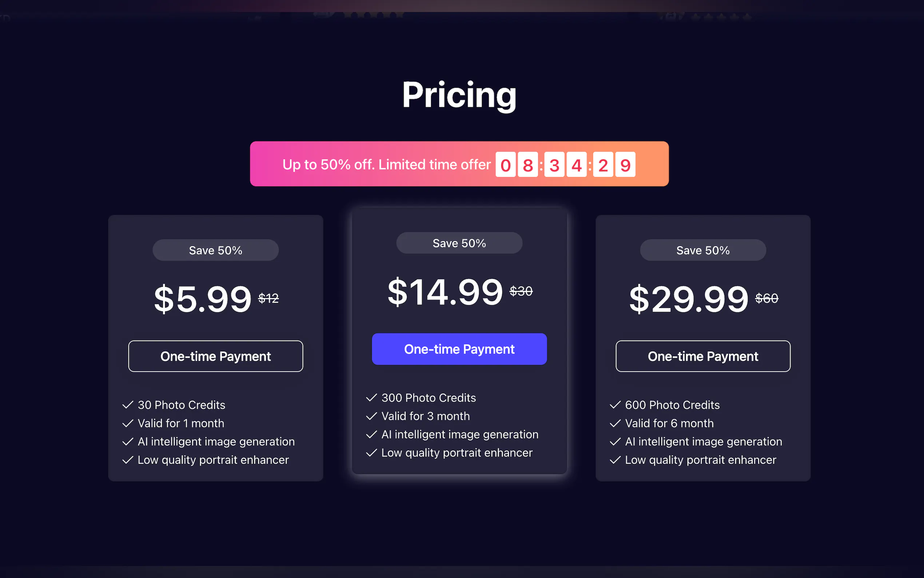The height and width of the screenshot is (578, 924).
Task: Click the Limited time offer banner text
Action: (x=386, y=165)
